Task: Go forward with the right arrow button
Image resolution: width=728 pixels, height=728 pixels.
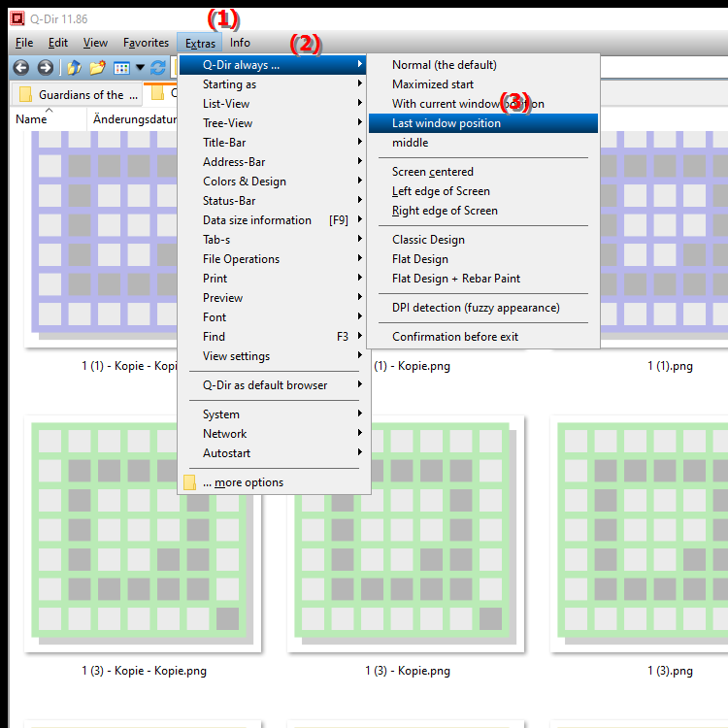Action: pyautogui.click(x=45, y=68)
